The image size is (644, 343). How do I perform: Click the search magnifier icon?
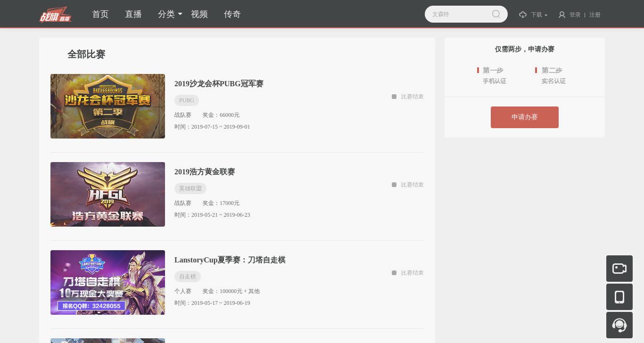pos(496,14)
